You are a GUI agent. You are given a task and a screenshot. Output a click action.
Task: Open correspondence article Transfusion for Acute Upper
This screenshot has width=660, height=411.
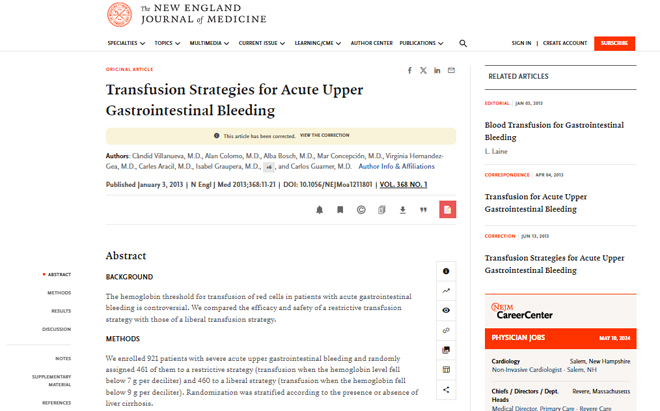[x=535, y=203]
